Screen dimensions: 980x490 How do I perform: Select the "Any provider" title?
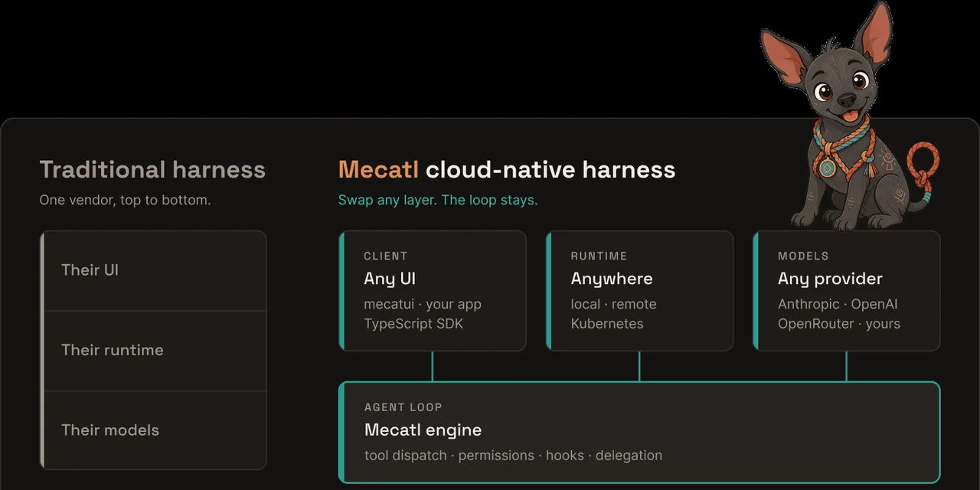[830, 279]
